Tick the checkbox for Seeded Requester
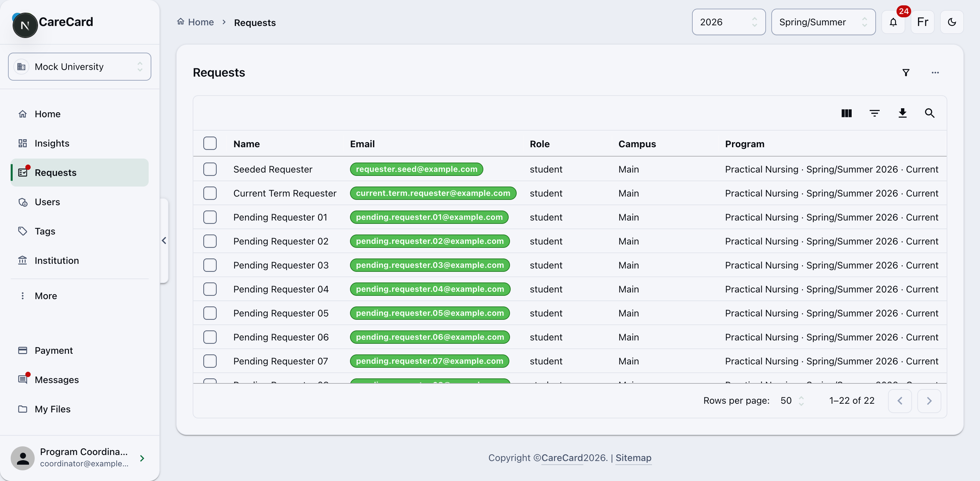 [210, 169]
